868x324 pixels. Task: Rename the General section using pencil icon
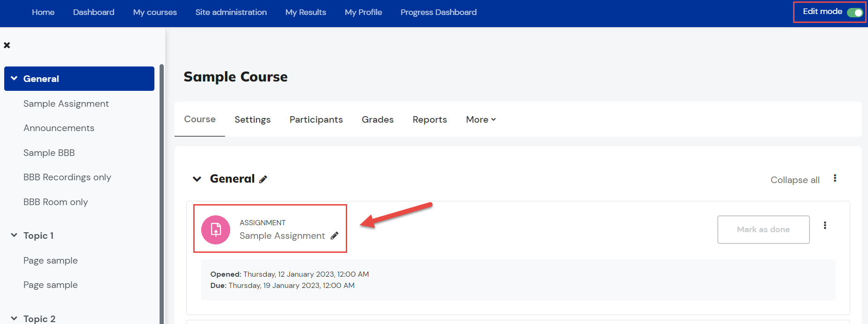(x=263, y=179)
